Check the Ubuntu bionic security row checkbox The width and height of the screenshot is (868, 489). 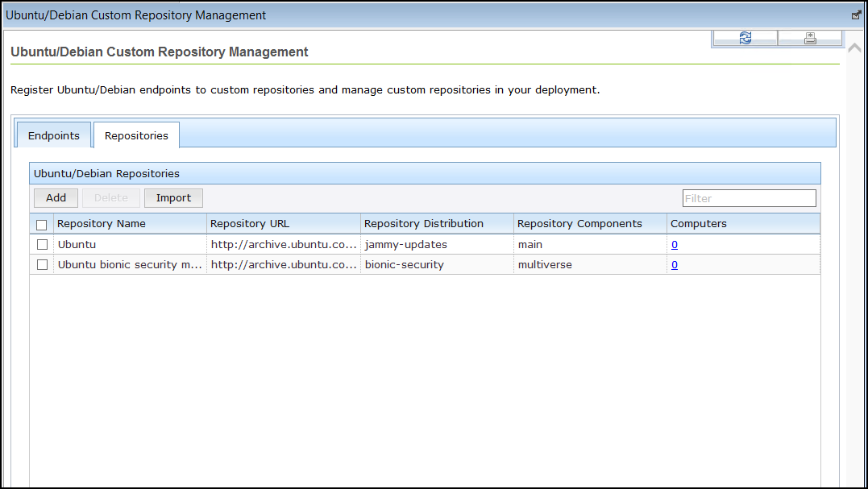pos(42,265)
